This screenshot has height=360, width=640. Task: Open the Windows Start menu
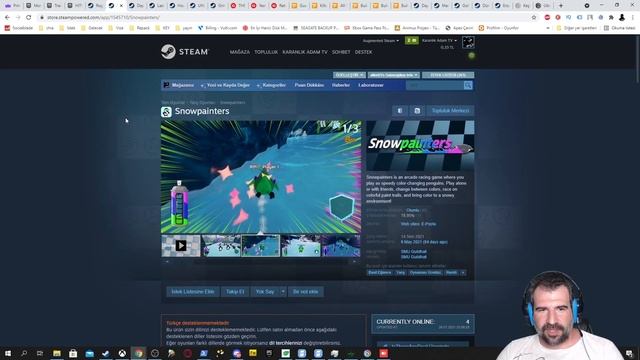[x=7, y=353]
